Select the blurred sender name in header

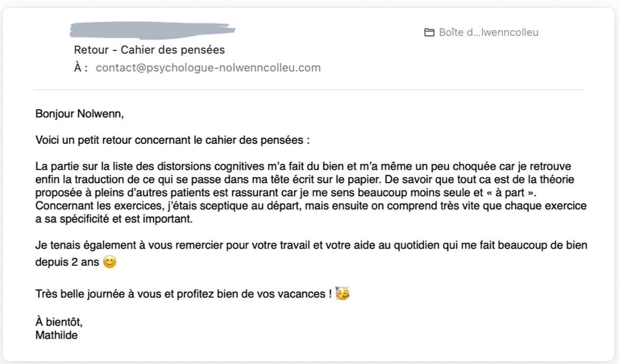(152, 30)
